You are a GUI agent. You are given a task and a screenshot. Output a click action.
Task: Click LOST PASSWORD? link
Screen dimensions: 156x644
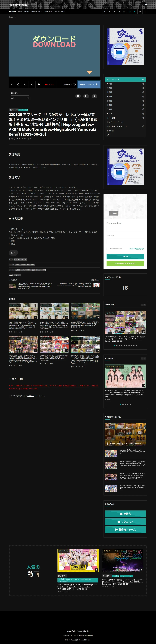(137, 249)
